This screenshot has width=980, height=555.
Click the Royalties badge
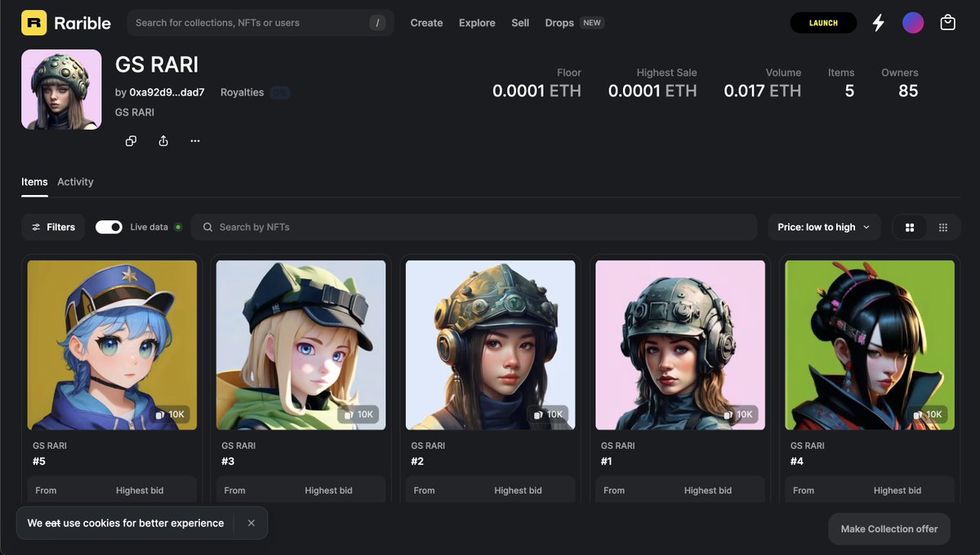click(x=280, y=92)
